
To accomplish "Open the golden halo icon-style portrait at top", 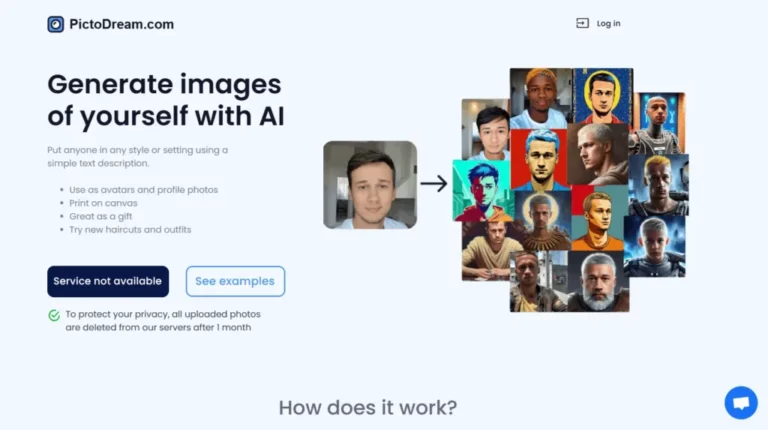I will [602, 96].
